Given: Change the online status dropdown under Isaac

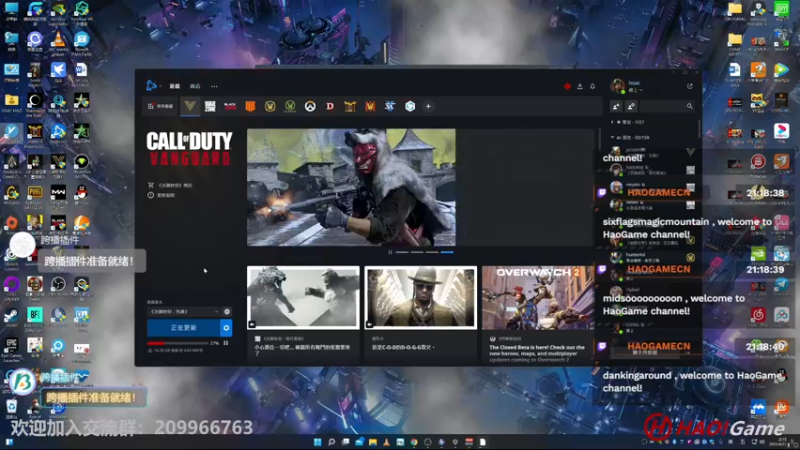Looking at the screenshot, I should coord(635,90).
